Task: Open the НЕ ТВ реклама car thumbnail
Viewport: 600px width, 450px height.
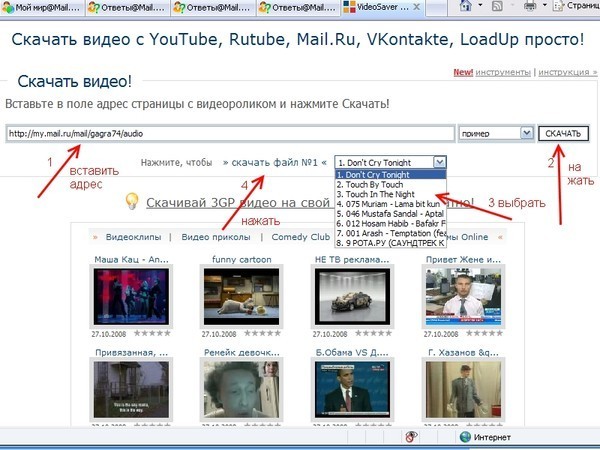Action: 352,297
